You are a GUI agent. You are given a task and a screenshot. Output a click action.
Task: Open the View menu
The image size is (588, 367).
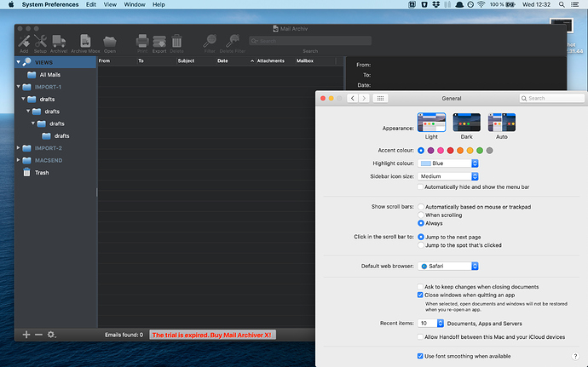(110, 4)
